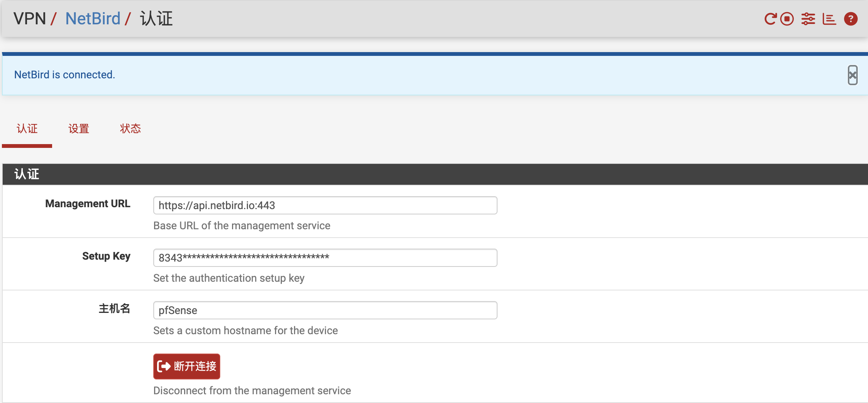Edit the 主机名 hostname field

[325, 310]
